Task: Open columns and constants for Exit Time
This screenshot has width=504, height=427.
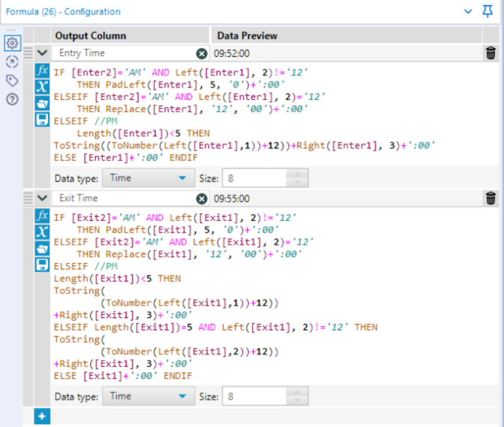Action: click(42, 232)
